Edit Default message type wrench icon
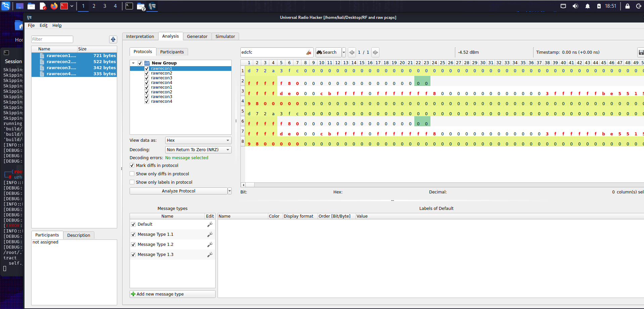Image resolution: width=644 pixels, height=309 pixels. tap(210, 224)
